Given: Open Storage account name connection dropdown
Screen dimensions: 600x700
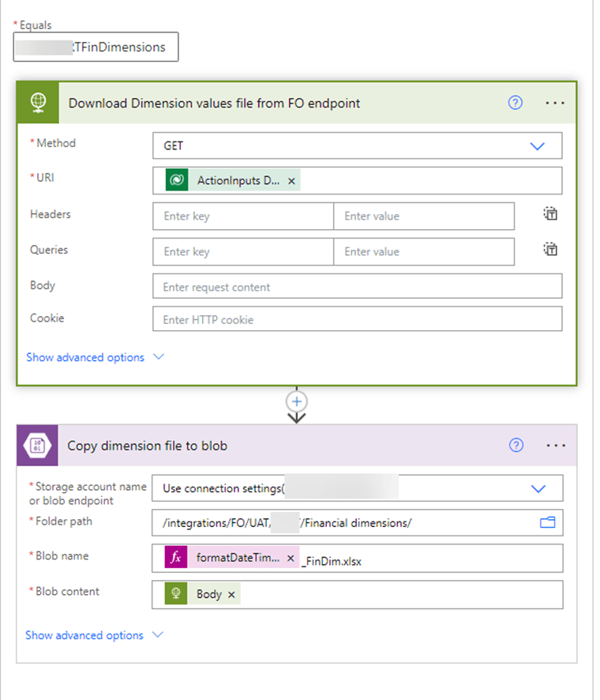Looking at the screenshot, I should point(538,488).
